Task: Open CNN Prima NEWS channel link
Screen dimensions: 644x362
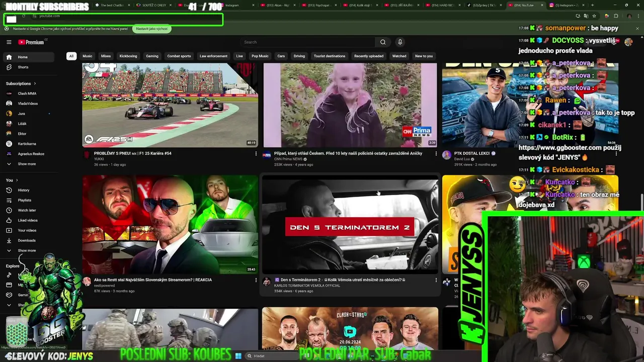Action: [288, 159]
